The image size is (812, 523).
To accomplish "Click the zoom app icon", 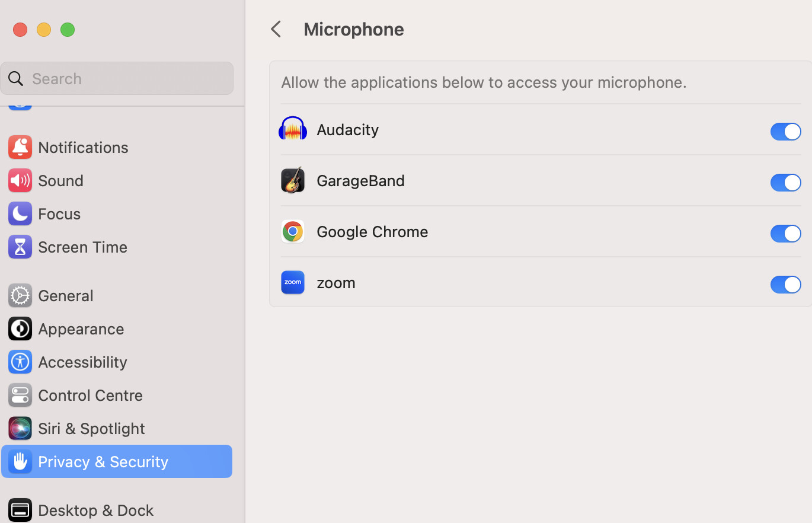I will pos(293,282).
